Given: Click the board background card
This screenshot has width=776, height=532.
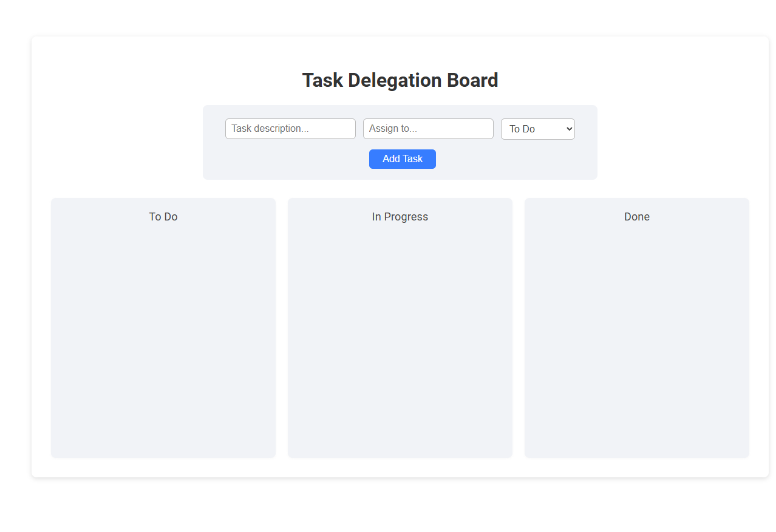Looking at the screenshot, I should [x=400, y=468].
